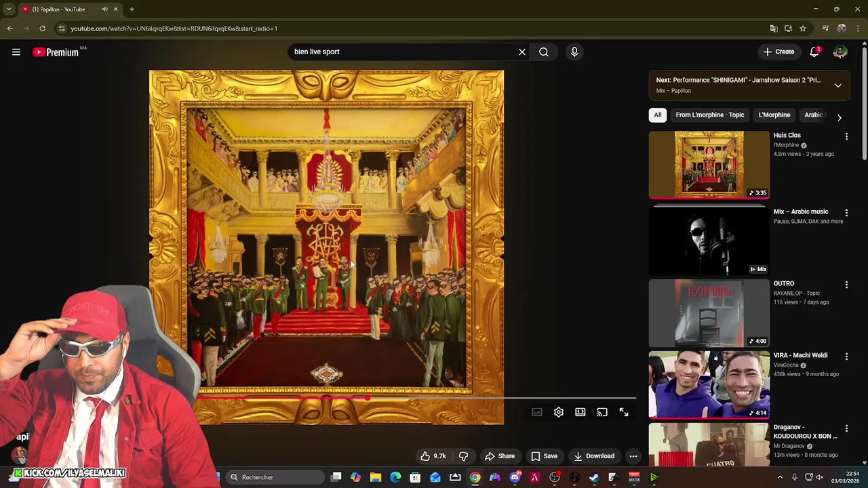Open l'Morphine channel name link
Viewport: 868px width, 488px height.
(786, 145)
